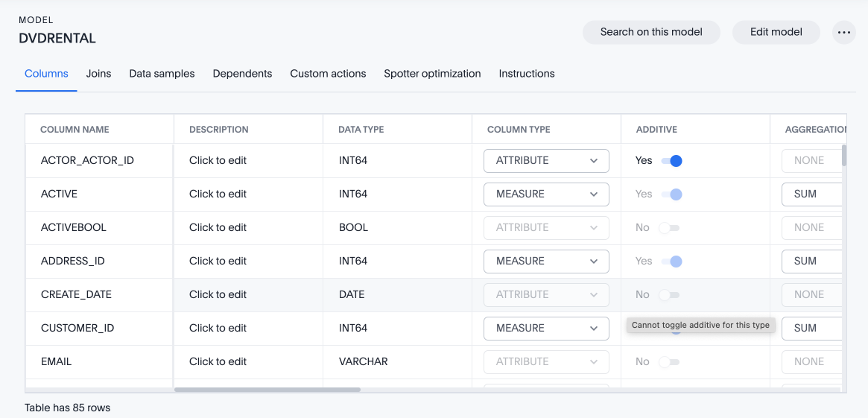Click the COLUMN NAME header
This screenshot has height=418, width=868.
point(75,130)
